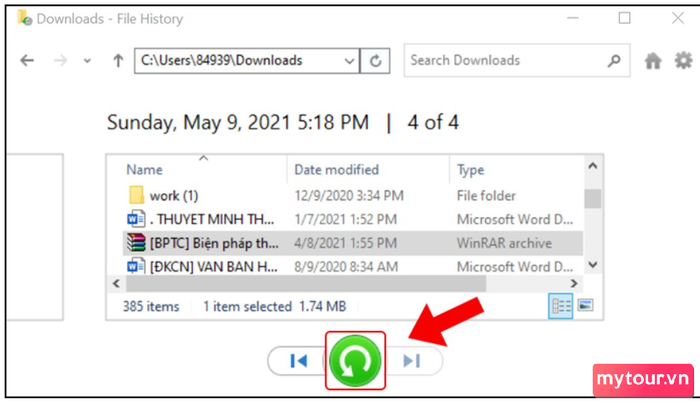Maximize the File History window

coord(625,18)
